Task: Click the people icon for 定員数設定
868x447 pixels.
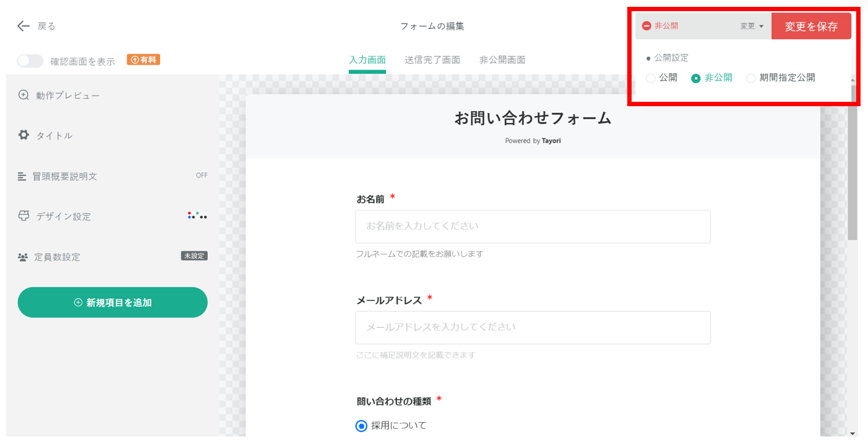Action: coord(24,256)
